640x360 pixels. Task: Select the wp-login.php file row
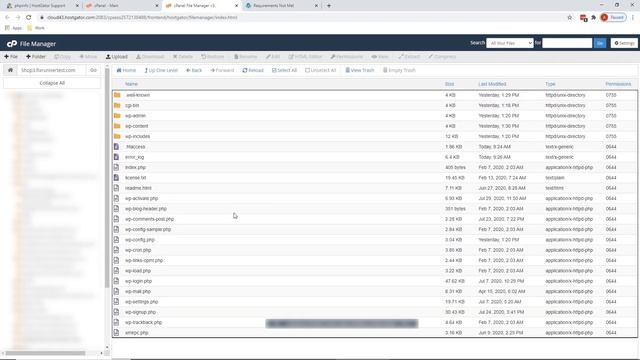pos(374,281)
